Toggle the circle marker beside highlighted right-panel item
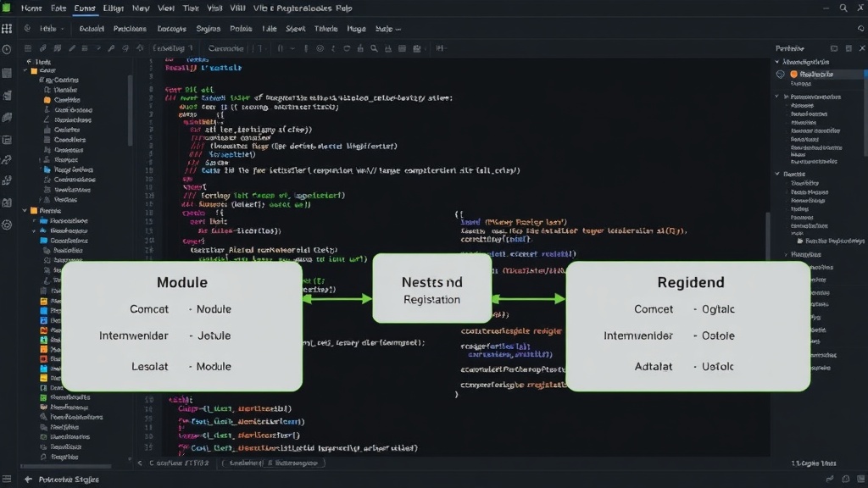Viewport: 868px width, 488px height. coord(781,75)
